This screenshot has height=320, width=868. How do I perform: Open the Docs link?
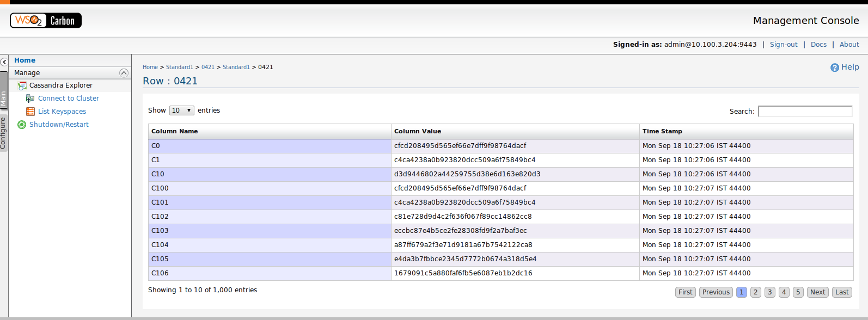pos(818,45)
